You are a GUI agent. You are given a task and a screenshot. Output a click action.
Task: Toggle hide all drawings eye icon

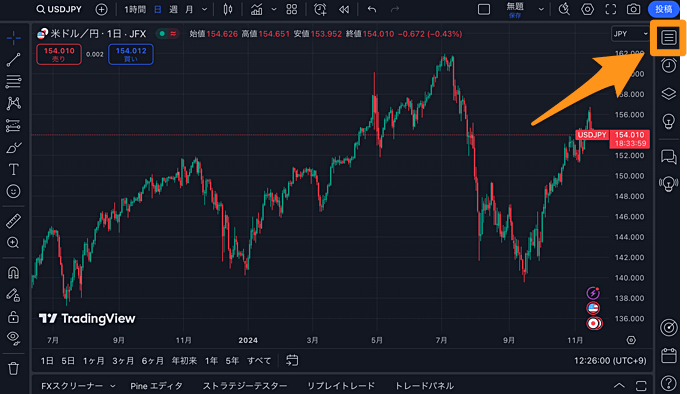tap(14, 338)
